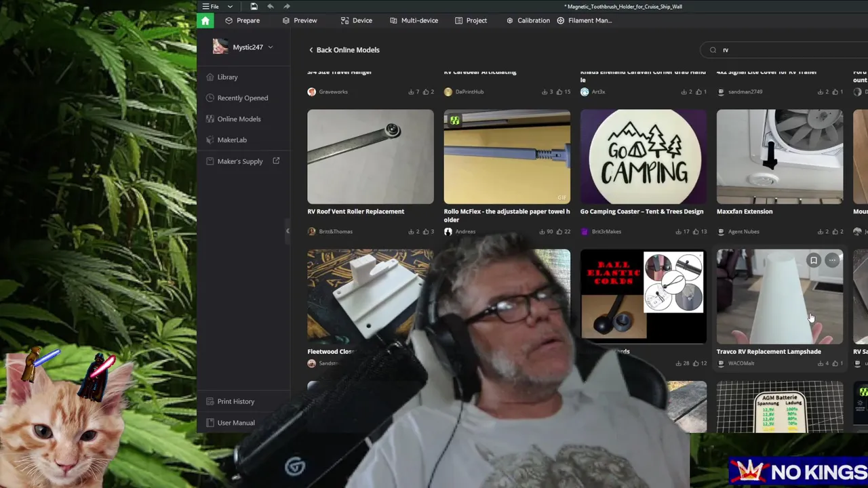The height and width of the screenshot is (488, 868).
Task: Bookmark the Travco RV Replacement Lampshade model
Action: (x=814, y=260)
